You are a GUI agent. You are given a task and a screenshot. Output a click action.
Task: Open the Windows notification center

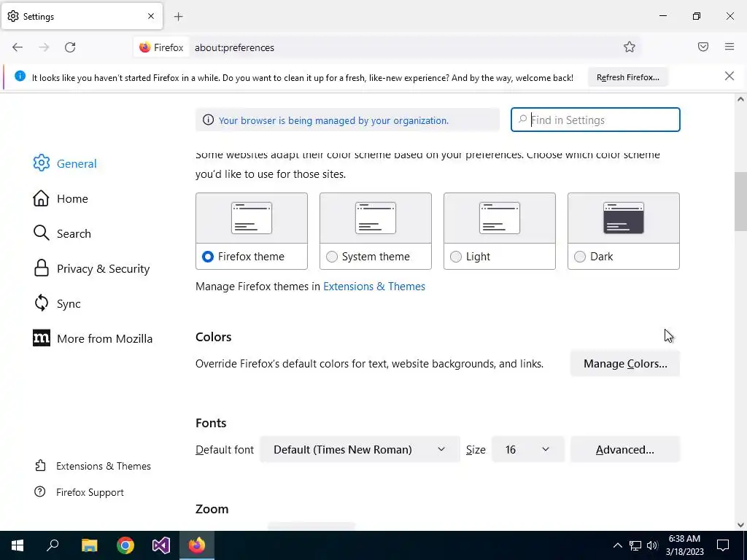[723, 545]
